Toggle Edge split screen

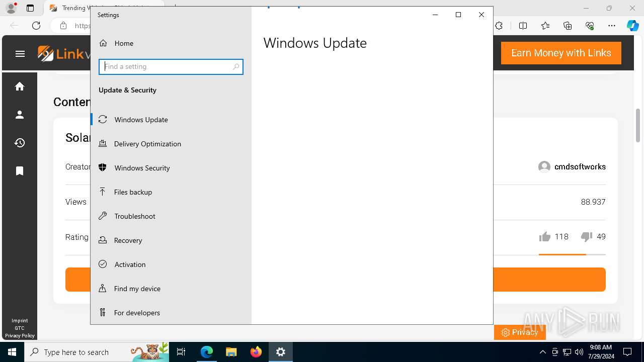tap(523, 26)
